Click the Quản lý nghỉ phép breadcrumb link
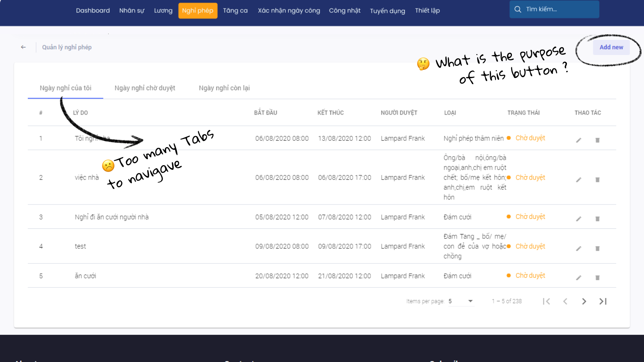The image size is (644, 362). (x=67, y=47)
